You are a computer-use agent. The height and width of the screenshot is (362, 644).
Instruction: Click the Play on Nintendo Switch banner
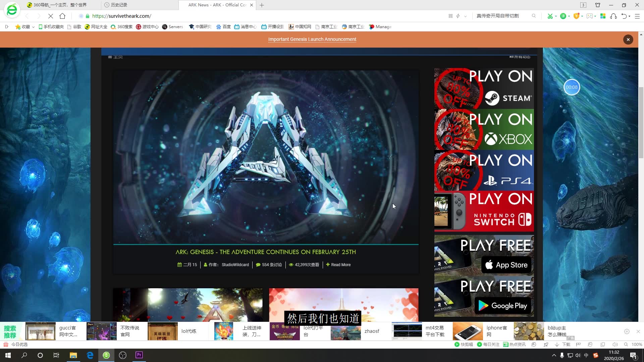484,211
